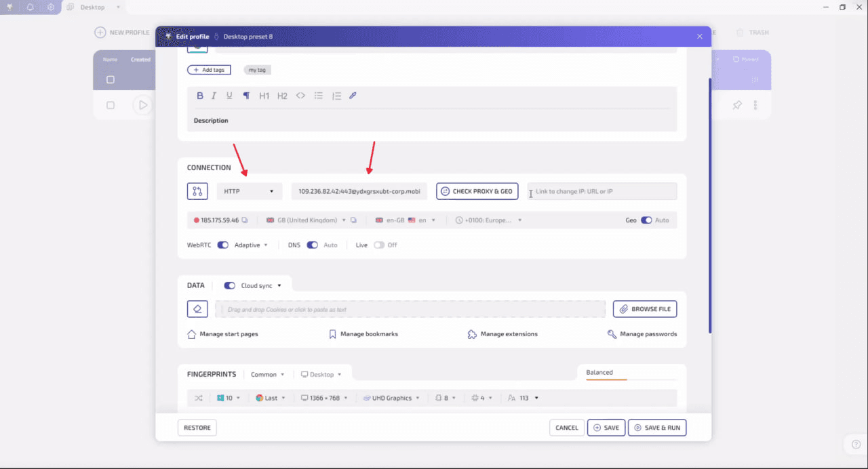Open Manage extensions

pyautogui.click(x=502, y=334)
